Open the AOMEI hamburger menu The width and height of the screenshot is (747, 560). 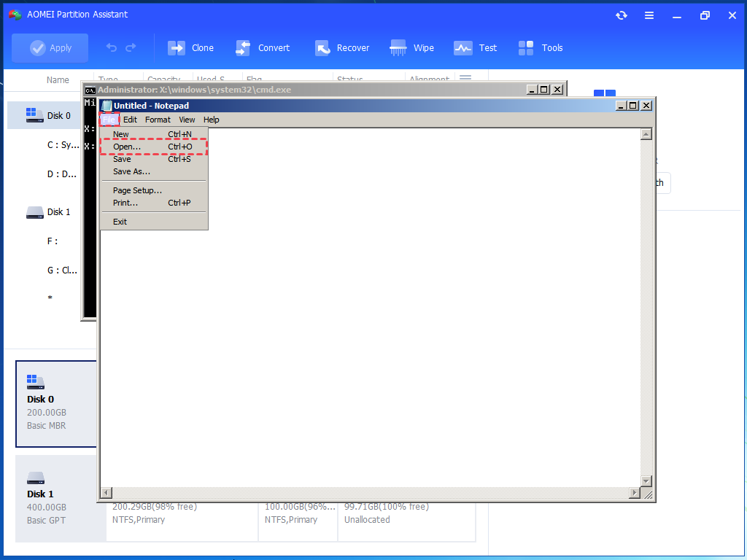pos(649,15)
